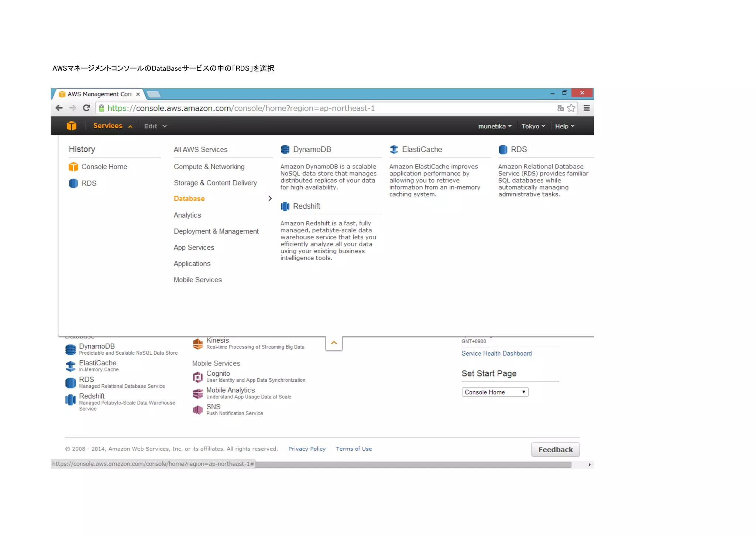Screen dimensions: 756x535
Task: Click the ElastiCache icon in the Database panel
Action: click(x=394, y=150)
